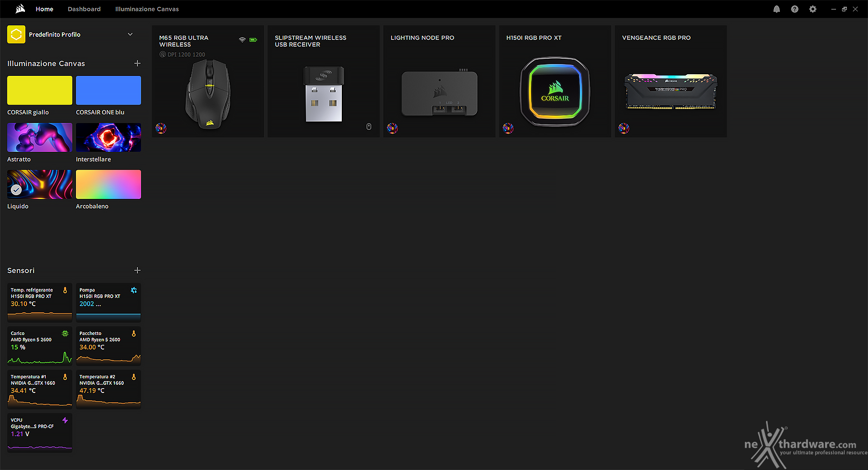Screen dimensions: 868x470
Task: Click the DPI indicator icon on the M65 card
Action: click(162, 55)
